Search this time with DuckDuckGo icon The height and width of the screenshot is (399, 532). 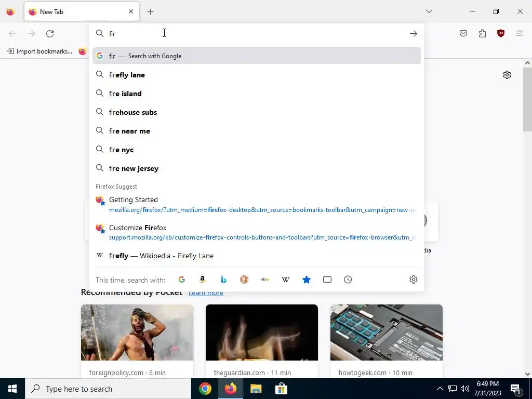click(244, 280)
